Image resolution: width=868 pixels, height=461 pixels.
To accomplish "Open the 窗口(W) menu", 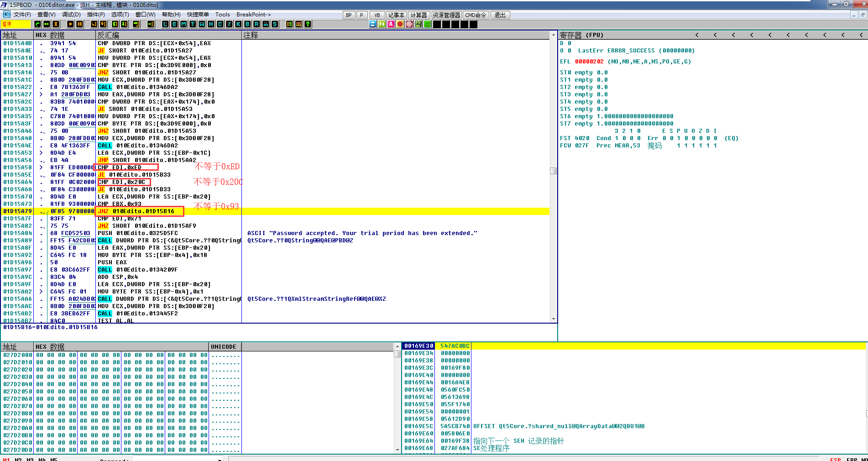I will (x=146, y=15).
